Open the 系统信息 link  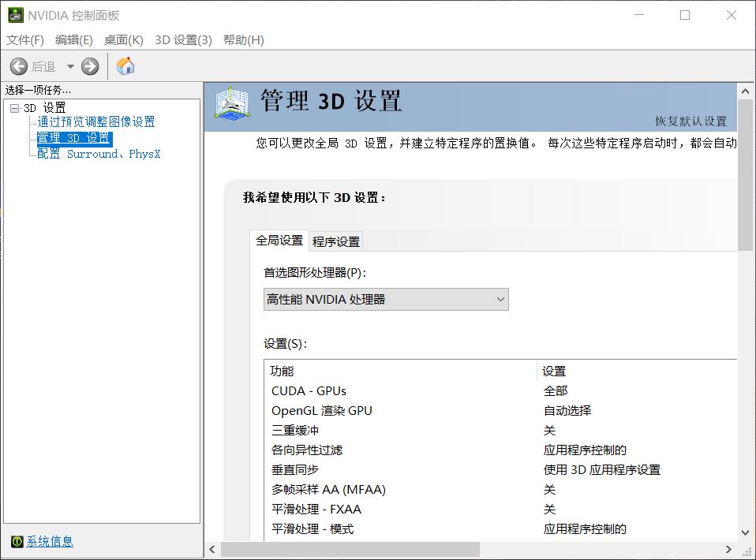pos(50,541)
